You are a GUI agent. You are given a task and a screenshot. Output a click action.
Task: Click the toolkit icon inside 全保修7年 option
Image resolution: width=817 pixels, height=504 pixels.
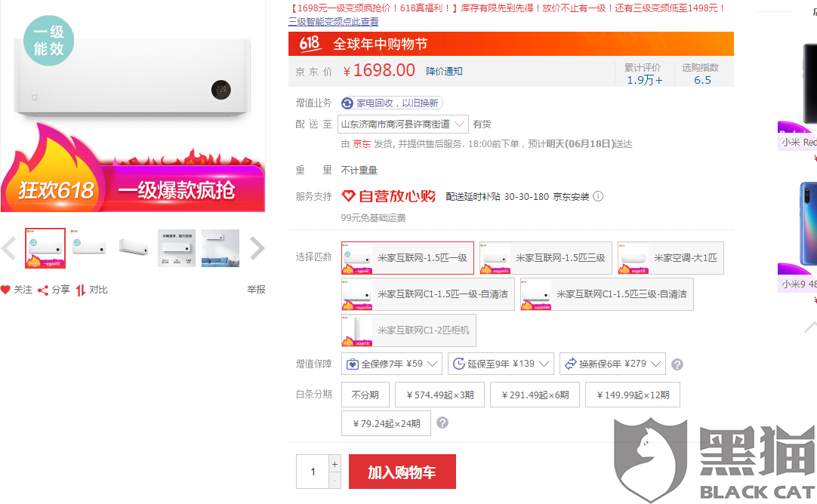(x=350, y=364)
